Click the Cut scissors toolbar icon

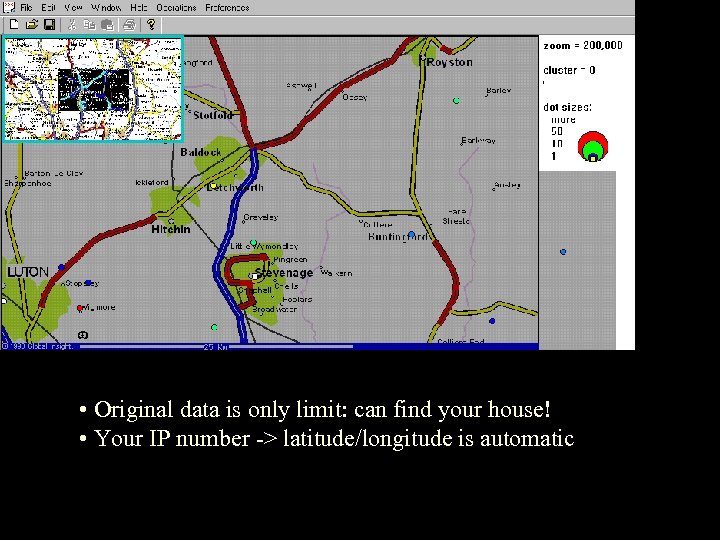[x=72, y=25]
